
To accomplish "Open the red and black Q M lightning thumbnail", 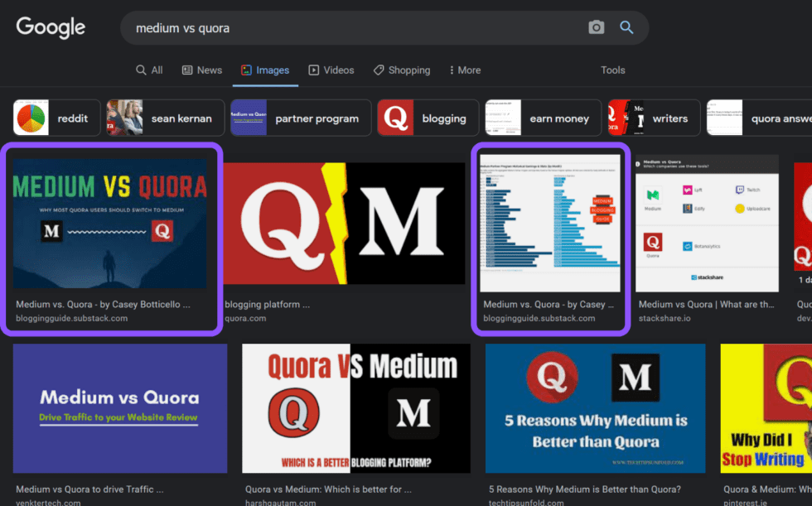I will point(345,224).
